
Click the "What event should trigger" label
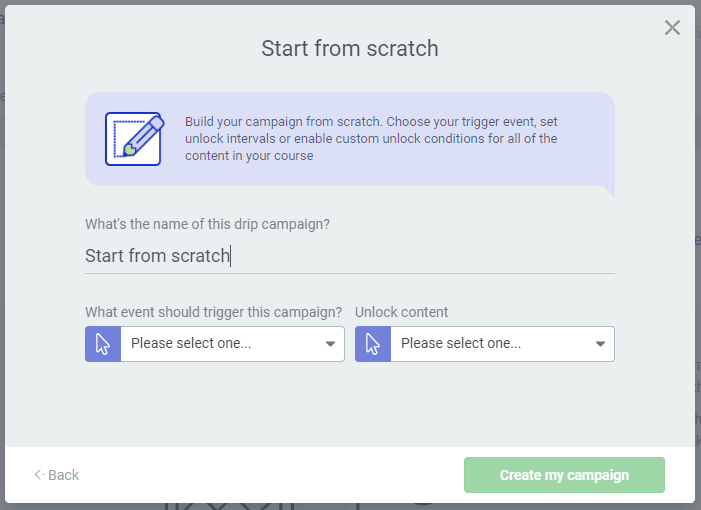pyautogui.click(x=213, y=312)
